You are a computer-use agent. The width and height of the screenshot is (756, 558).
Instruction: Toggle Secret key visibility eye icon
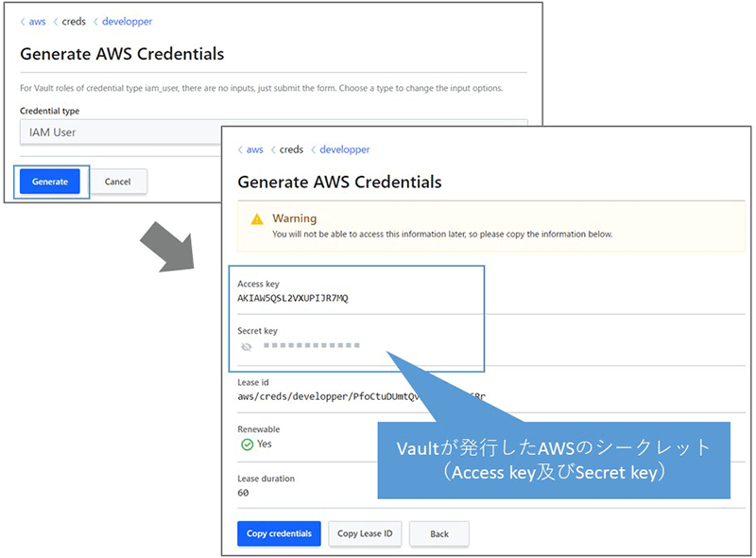[x=247, y=346]
